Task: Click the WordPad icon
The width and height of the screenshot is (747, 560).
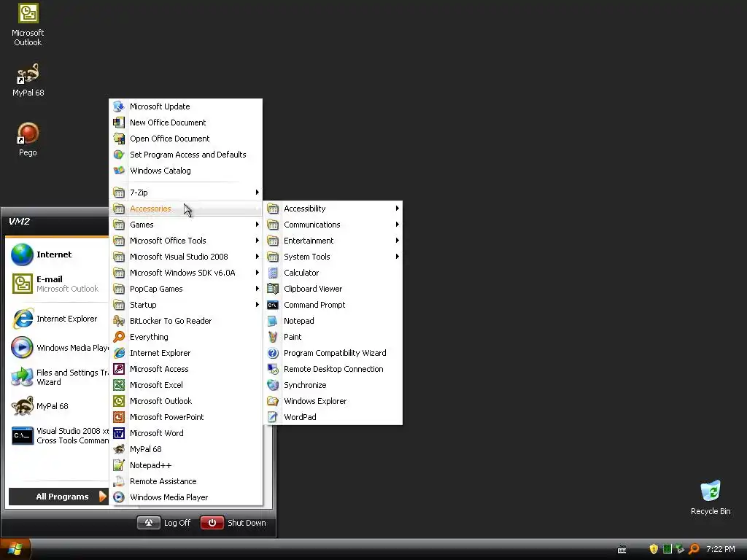Action: tap(273, 417)
